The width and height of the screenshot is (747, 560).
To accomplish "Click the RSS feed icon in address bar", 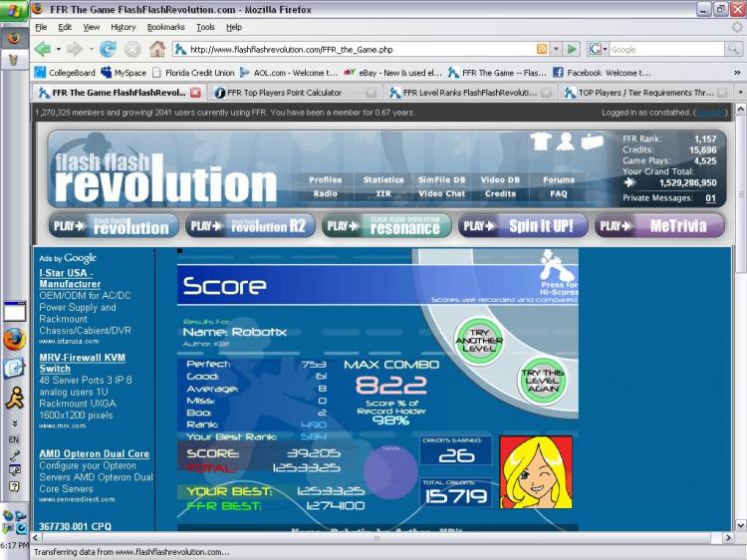I will click(542, 49).
